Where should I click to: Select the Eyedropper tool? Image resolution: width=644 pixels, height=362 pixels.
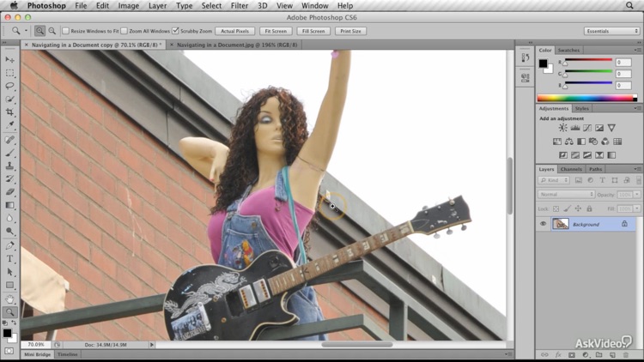pyautogui.click(x=10, y=125)
